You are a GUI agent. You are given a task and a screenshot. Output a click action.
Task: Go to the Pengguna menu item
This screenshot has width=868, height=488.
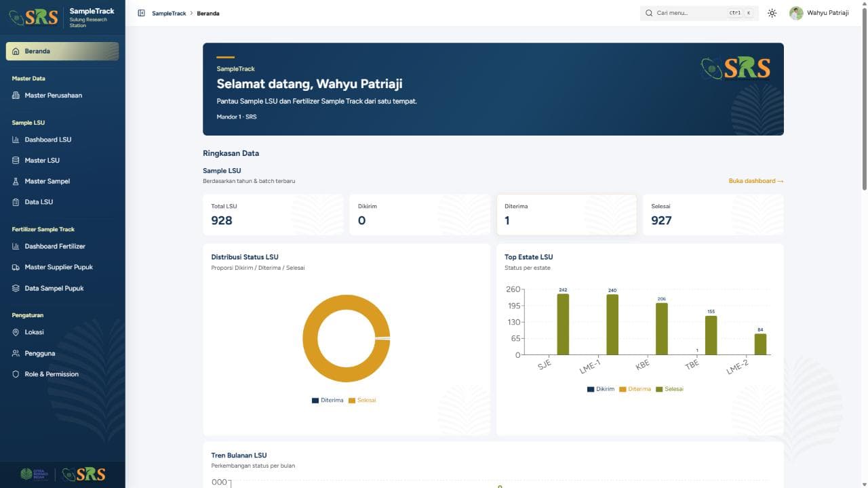(x=62, y=353)
